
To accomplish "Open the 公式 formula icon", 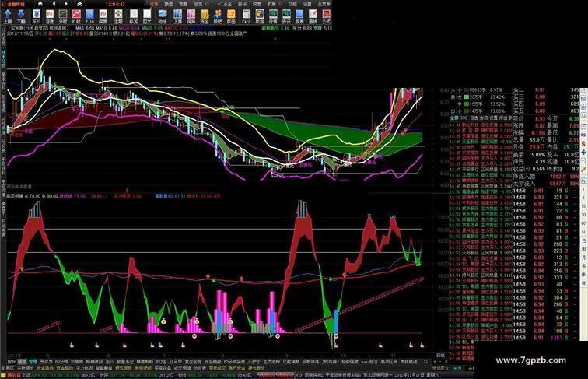I will pos(326,15).
